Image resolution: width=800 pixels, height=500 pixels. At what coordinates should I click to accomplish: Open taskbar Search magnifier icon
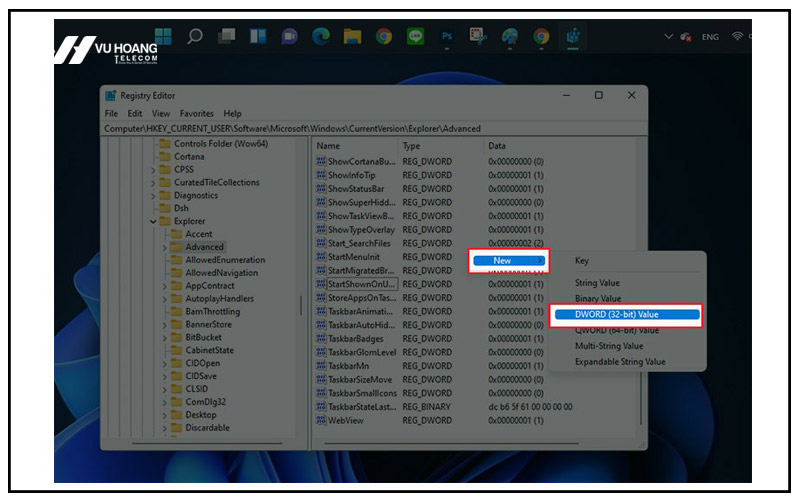pyautogui.click(x=195, y=36)
